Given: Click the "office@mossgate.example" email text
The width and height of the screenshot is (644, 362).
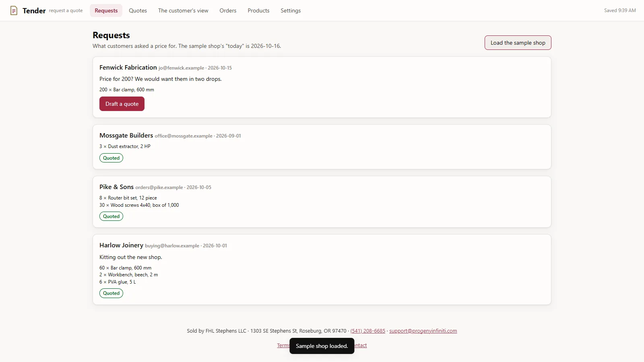Looking at the screenshot, I should 184,136.
